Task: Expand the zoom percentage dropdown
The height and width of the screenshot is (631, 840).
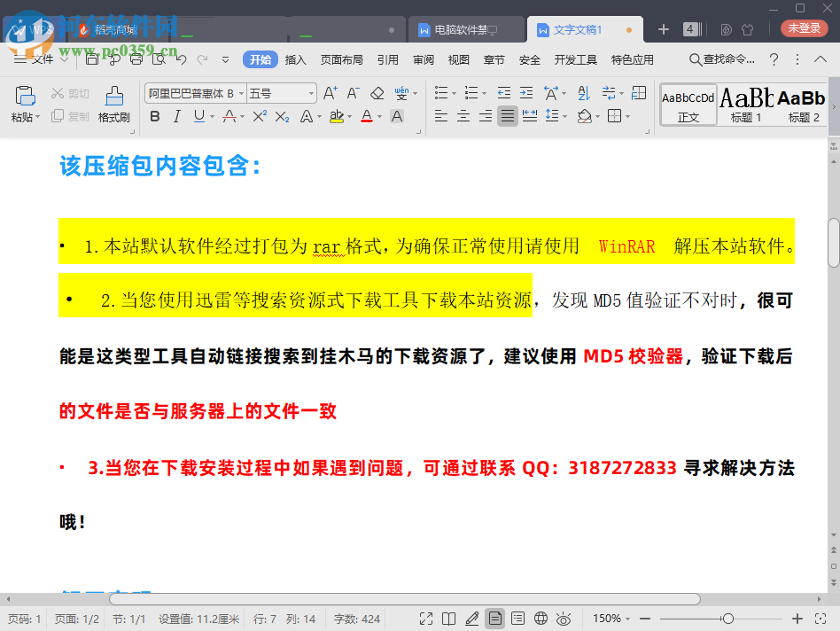Action: pyautogui.click(x=616, y=619)
